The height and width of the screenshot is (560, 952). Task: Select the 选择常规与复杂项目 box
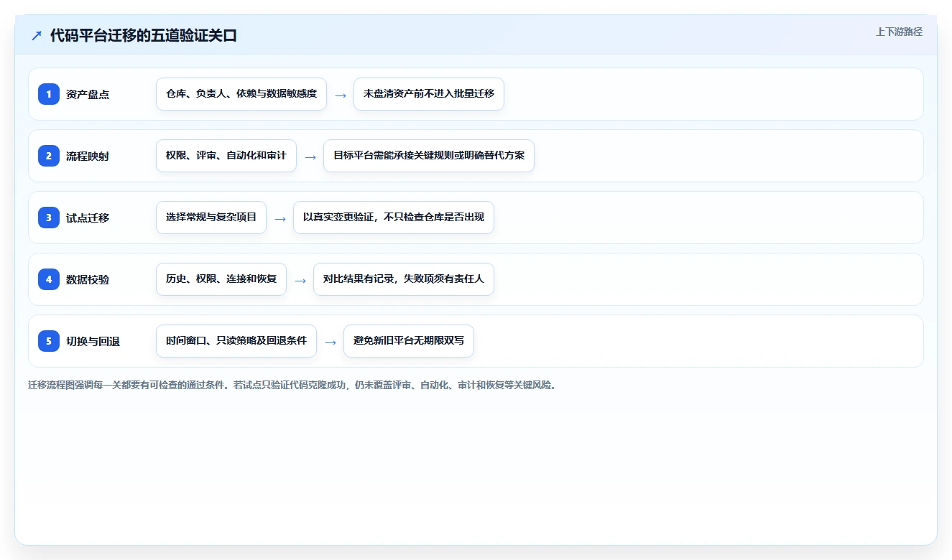211,218
